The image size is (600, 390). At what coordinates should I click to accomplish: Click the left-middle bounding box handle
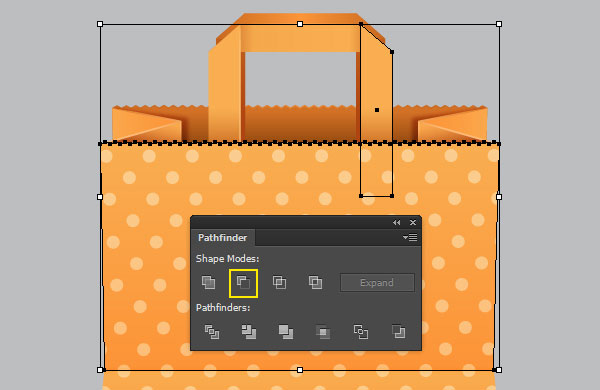[x=100, y=197]
